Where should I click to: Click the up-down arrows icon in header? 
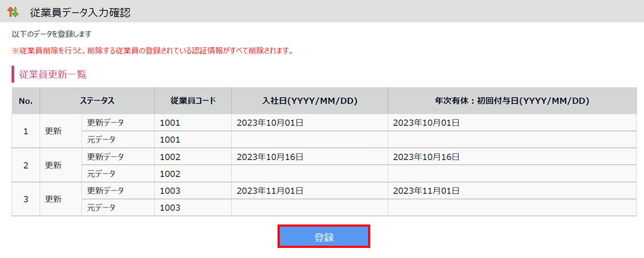[13, 12]
